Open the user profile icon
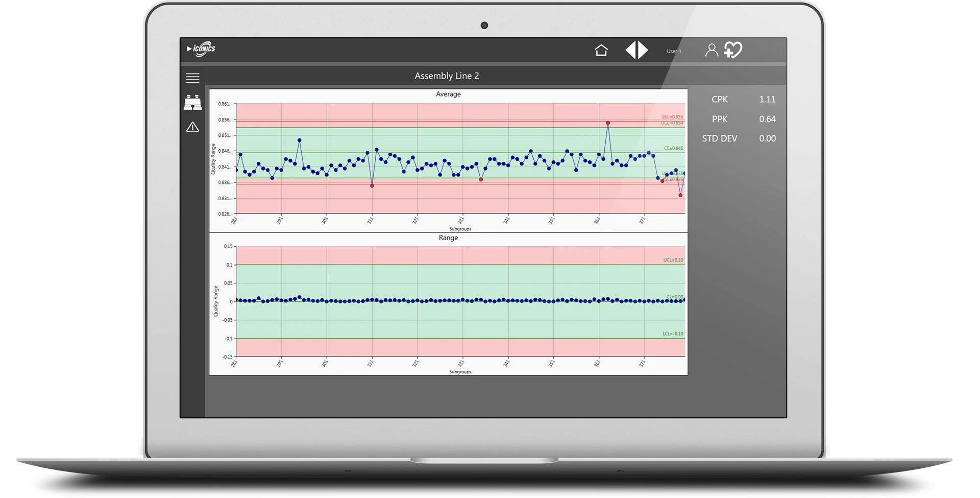 711,50
